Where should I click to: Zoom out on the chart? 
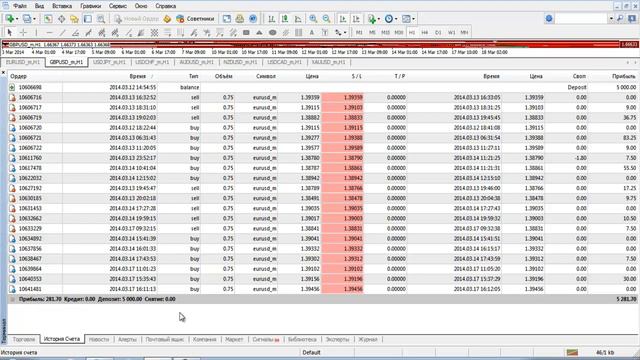point(326,19)
